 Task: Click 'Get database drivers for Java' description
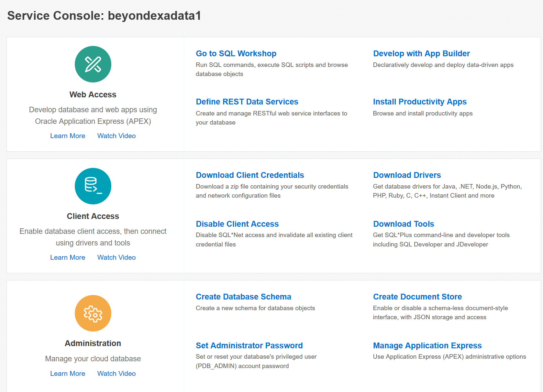pyautogui.click(x=447, y=191)
